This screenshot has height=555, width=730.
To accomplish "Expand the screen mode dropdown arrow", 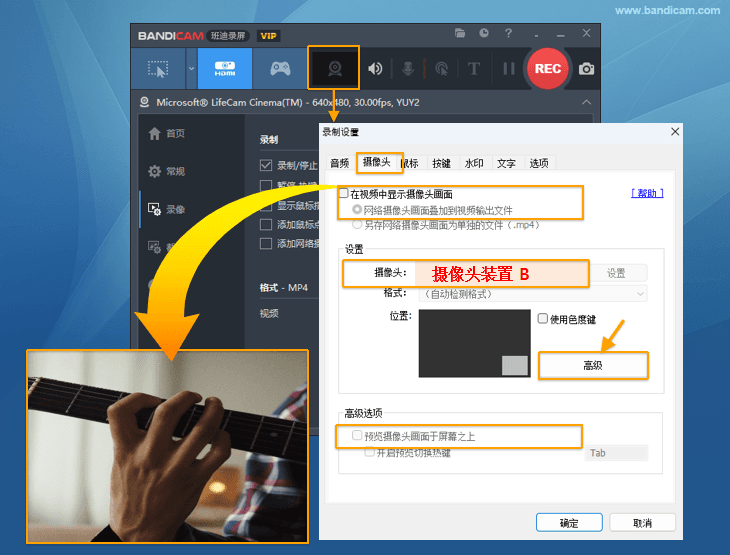I will [x=190, y=69].
